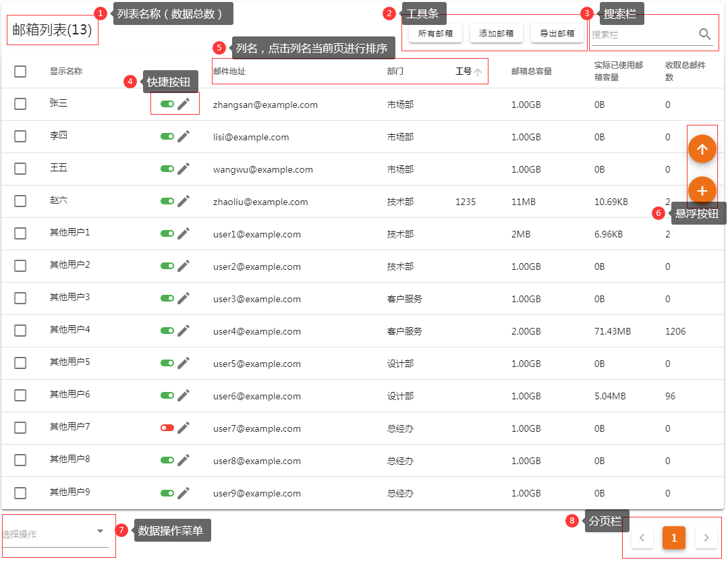The width and height of the screenshot is (728, 566).
Task: Edit the 赵六 mailbox via pencil icon
Action: pos(184,201)
